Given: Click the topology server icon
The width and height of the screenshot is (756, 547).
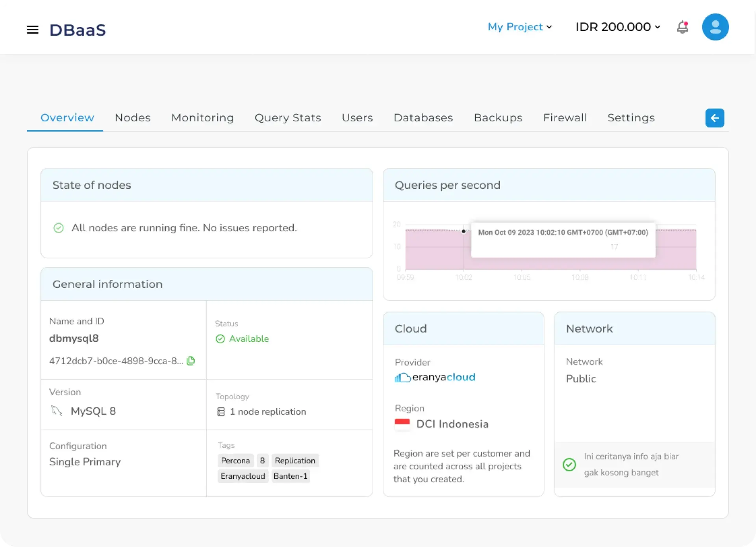Looking at the screenshot, I should 221,412.
